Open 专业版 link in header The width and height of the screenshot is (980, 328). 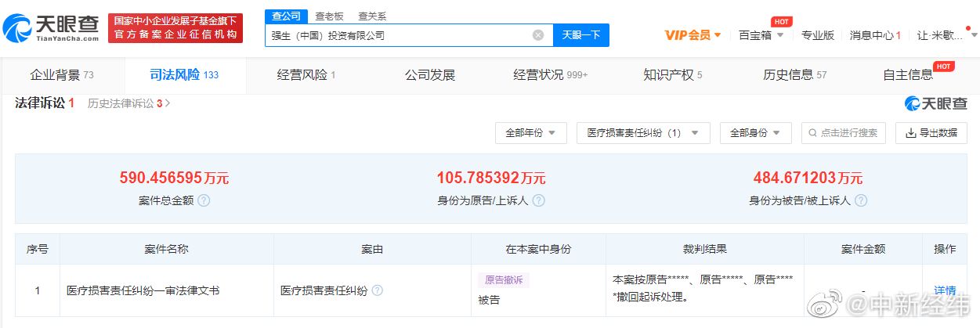[818, 35]
